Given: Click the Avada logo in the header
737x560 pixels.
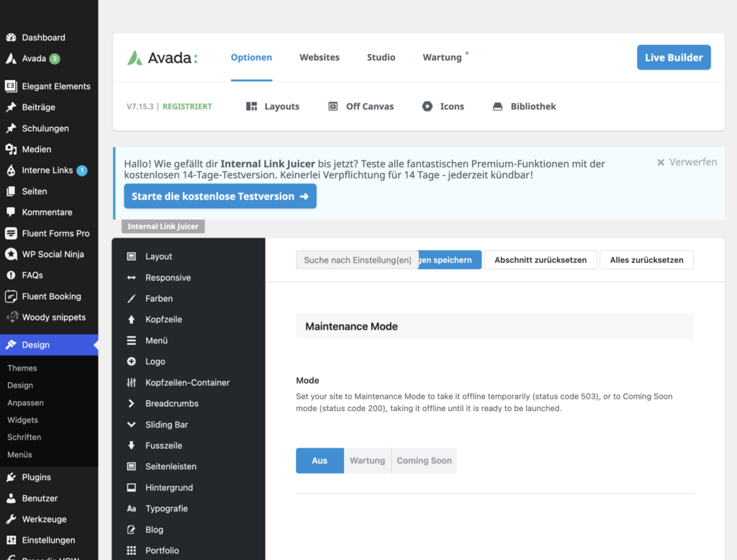Looking at the screenshot, I should [x=163, y=58].
